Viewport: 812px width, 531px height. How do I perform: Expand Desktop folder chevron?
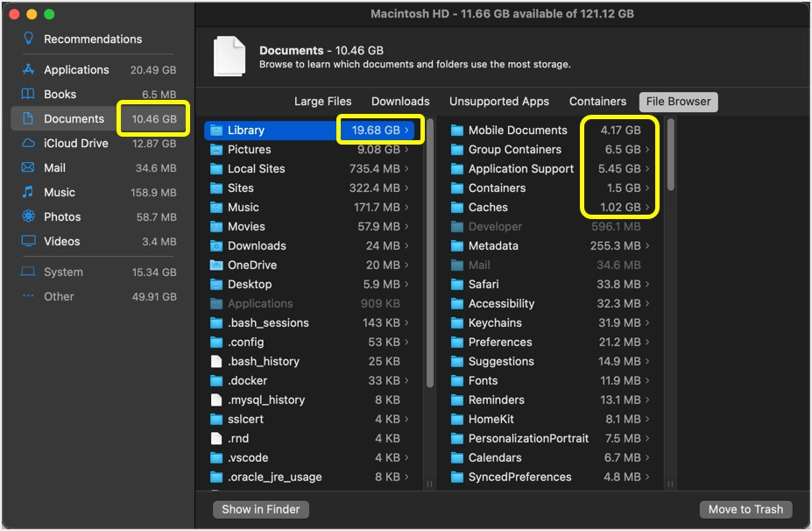406,284
